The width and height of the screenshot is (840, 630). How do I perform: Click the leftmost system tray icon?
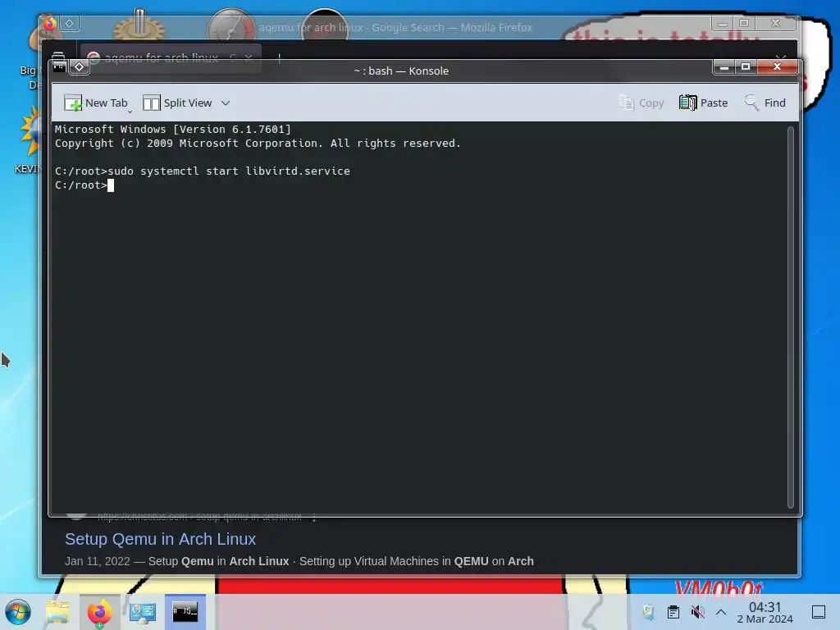[x=648, y=612]
